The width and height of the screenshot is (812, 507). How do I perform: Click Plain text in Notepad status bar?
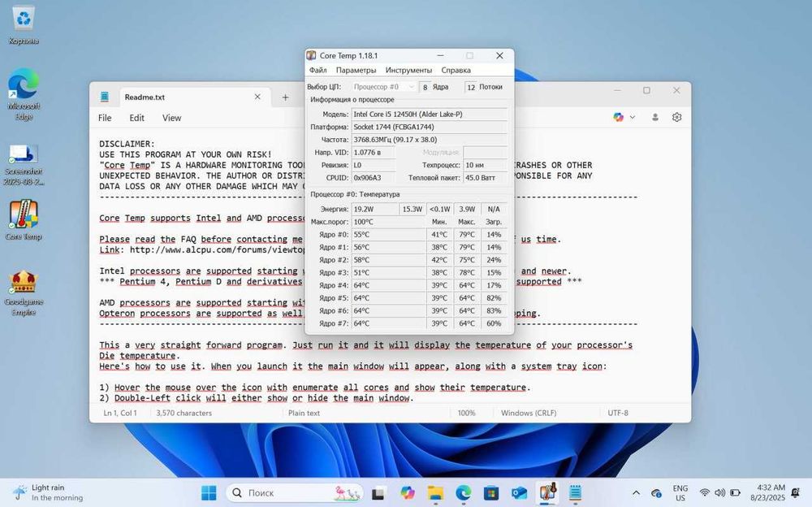pos(304,414)
